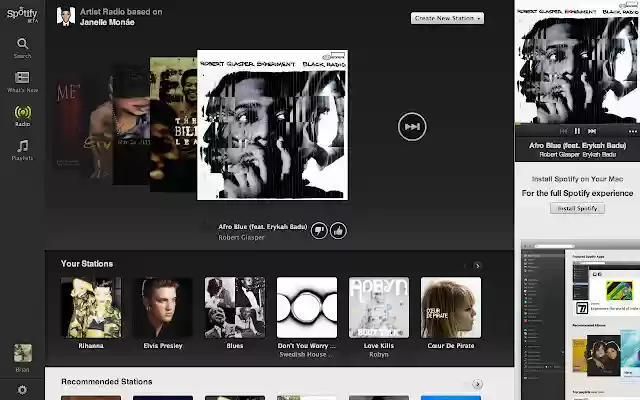Click the Spotify logo
The width and height of the screenshot is (640, 400).
tap(22, 15)
